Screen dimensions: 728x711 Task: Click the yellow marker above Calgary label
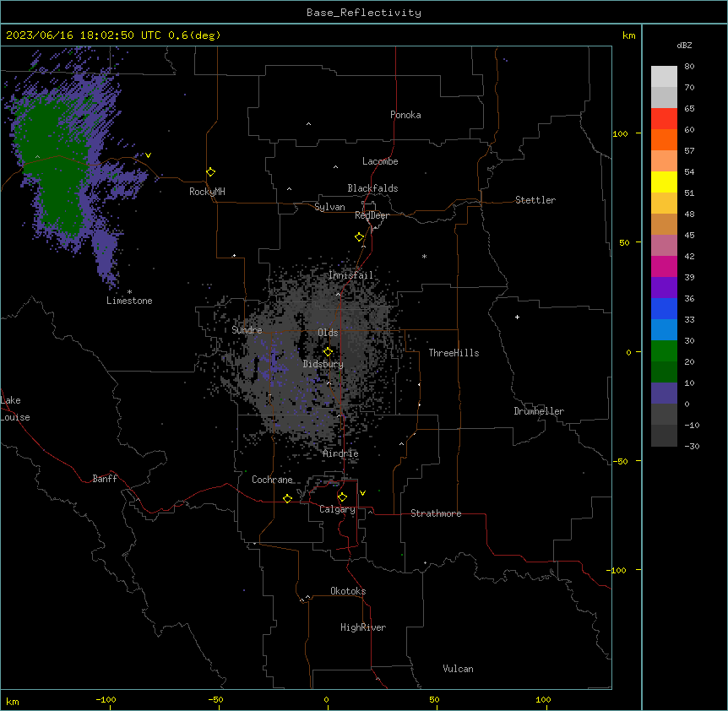342,497
